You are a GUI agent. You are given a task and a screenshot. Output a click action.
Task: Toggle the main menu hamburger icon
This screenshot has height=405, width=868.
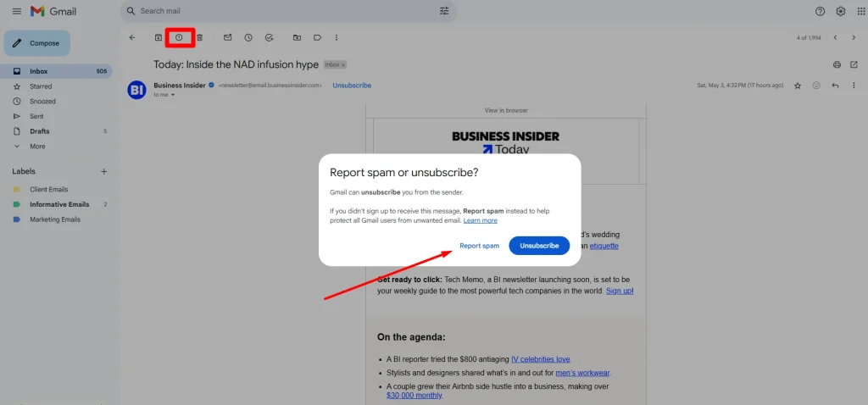(17, 11)
